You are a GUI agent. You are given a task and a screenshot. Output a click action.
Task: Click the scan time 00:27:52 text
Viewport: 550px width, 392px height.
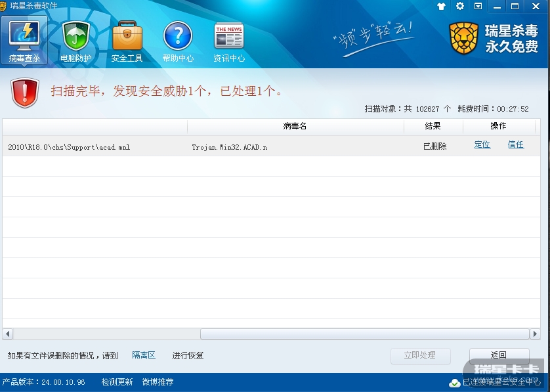pyautogui.click(x=513, y=109)
